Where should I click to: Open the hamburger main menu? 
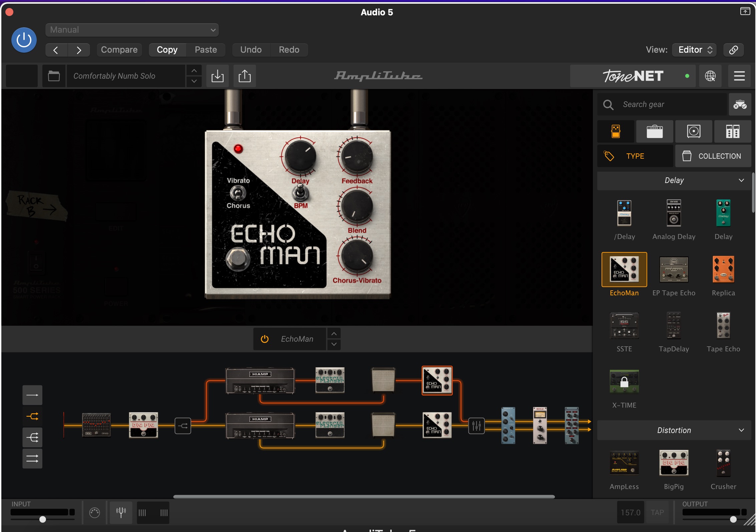[x=739, y=76]
